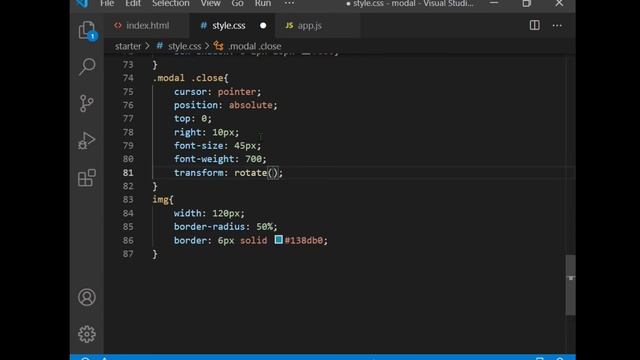Open the Search view icon
This screenshot has width=640, height=360.
(x=87, y=67)
